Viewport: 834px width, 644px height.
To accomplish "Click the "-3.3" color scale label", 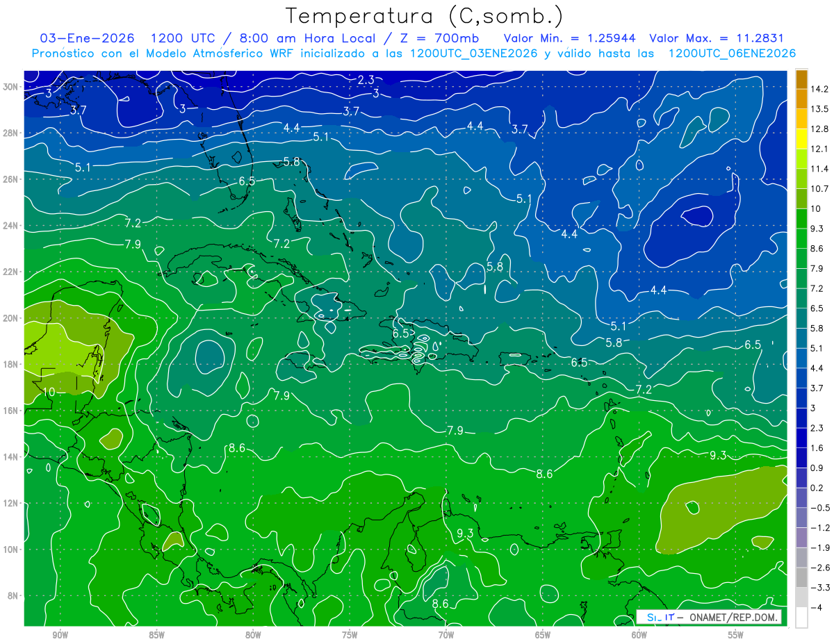I will [820, 588].
